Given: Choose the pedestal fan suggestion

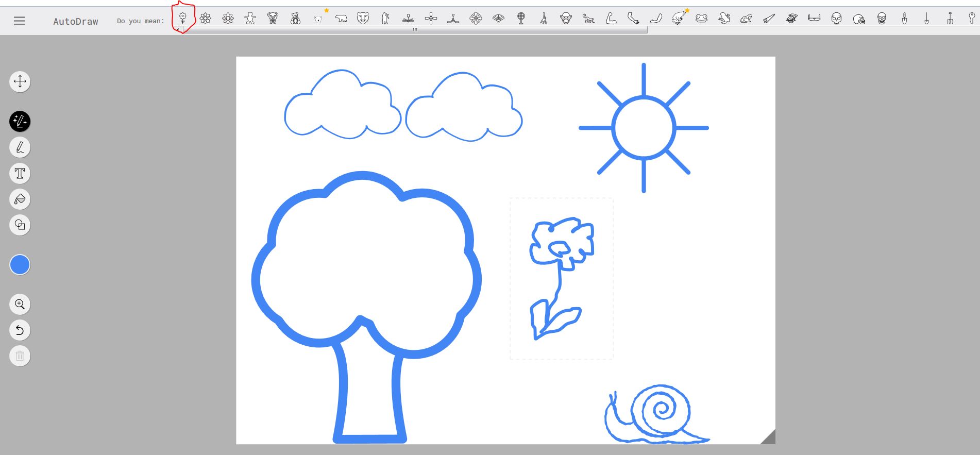Looking at the screenshot, I should click(x=521, y=19).
